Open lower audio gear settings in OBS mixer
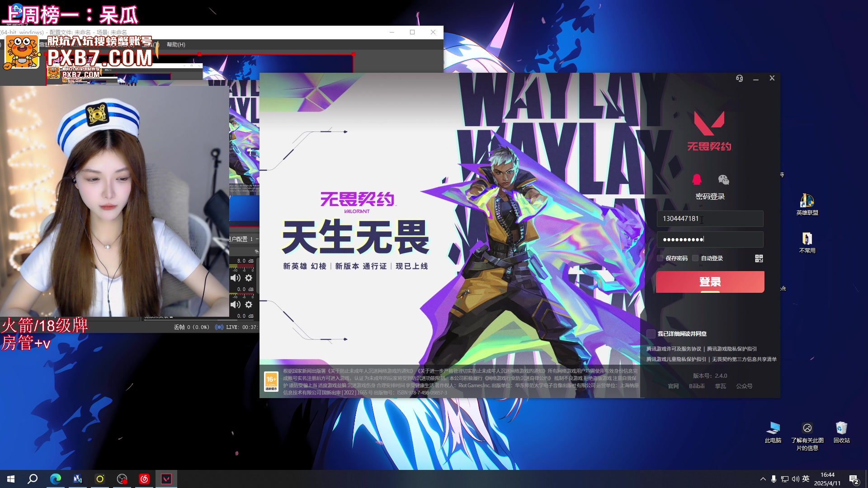This screenshot has height=488, width=868. pyautogui.click(x=249, y=305)
